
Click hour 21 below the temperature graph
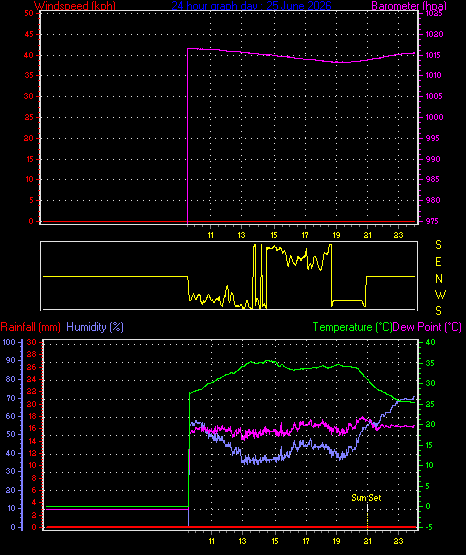(x=368, y=541)
